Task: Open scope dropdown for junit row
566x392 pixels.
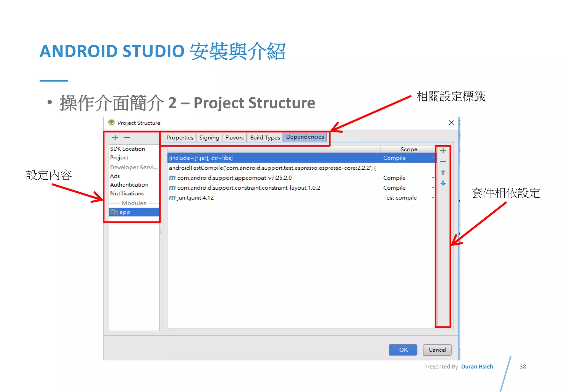Action: pos(433,198)
